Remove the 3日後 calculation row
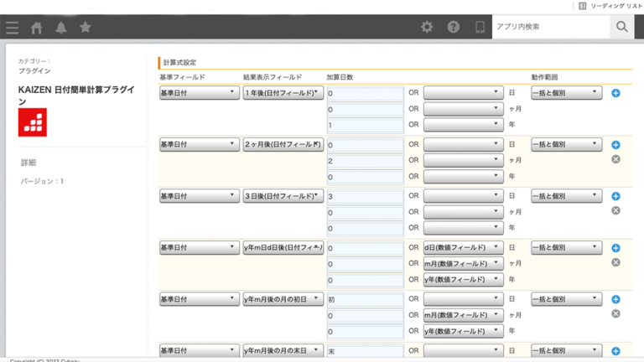The image size is (644, 362). pyautogui.click(x=615, y=210)
